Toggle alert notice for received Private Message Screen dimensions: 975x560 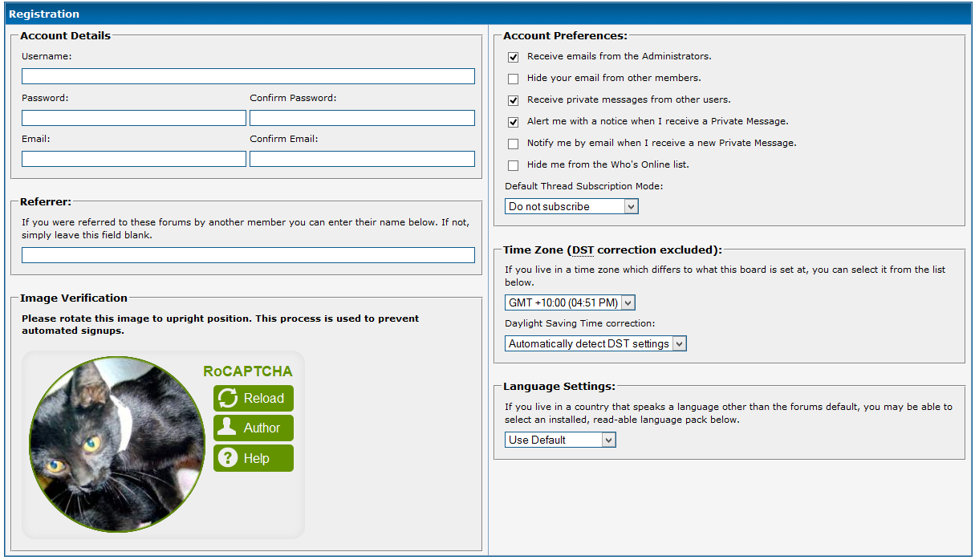point(514,123)
